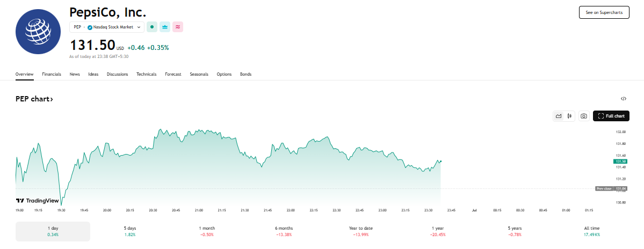This screenshot has height=249, width=644.
Task: Select the 1 year range
Action: click(438, 231)
